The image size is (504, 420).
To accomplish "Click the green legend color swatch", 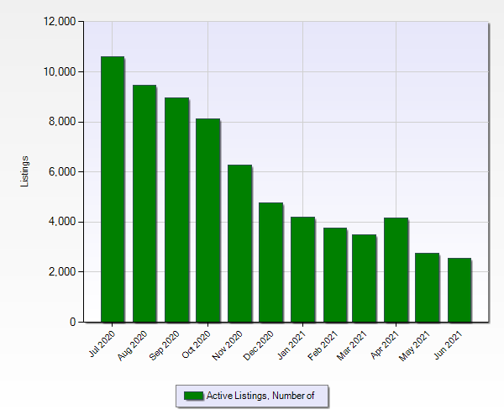I will (x=193, y=396).
